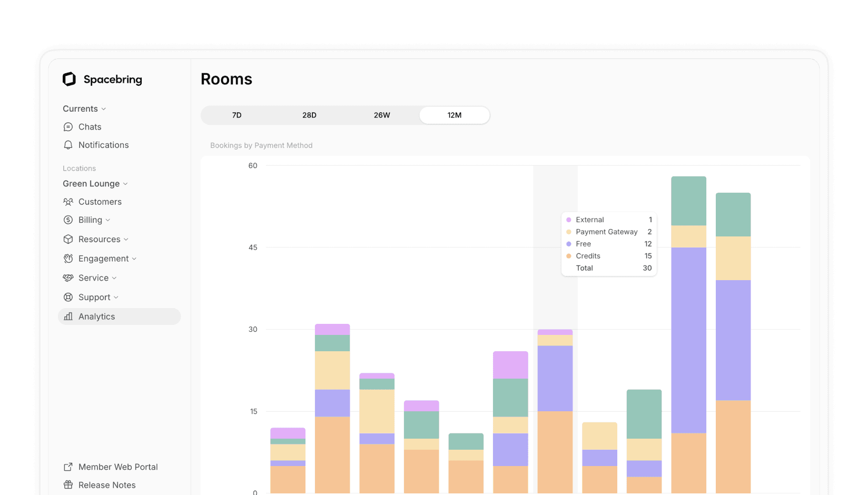Toggle the Free legend entry in the tooltip
The width and height of the screenshot is (868, 495).
pyautogui.click(x=584, y=244)
